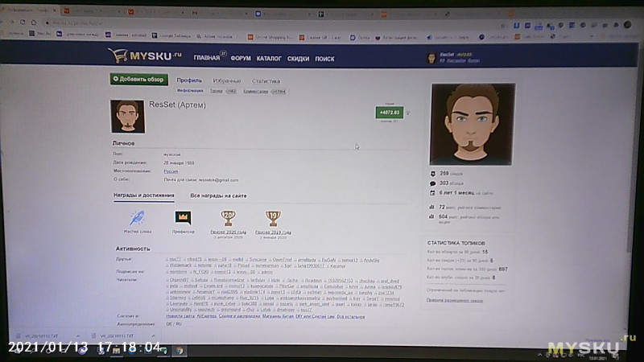Open the MYSKU.ru shopping cart logo
The width and height of the screenshot is (644, 362).
point(145,56)
